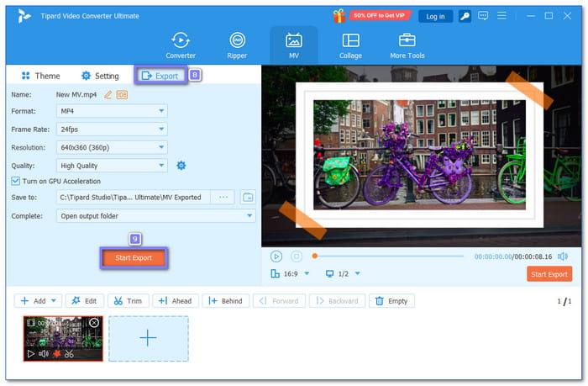588x386 pixels.
Task: Click the monitor icon next to 1/2
Action: 329,273
